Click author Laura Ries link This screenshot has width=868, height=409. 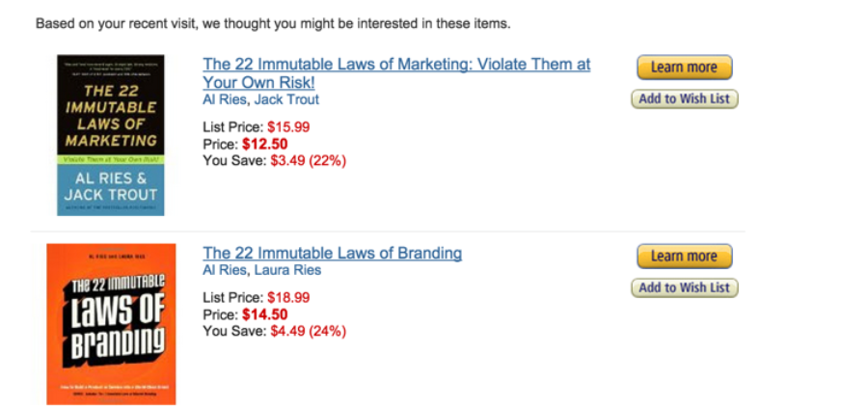[x=287, y=270]
